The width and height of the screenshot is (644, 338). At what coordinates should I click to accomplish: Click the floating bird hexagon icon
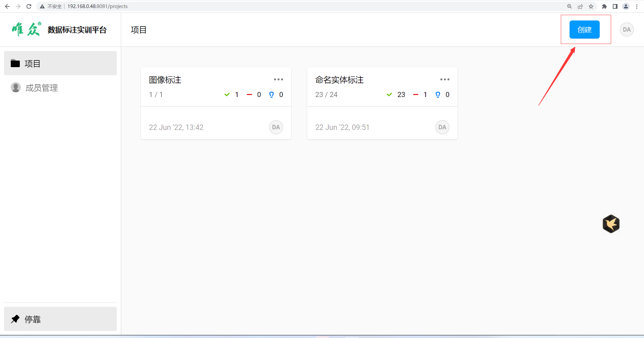tap(611, 224)
